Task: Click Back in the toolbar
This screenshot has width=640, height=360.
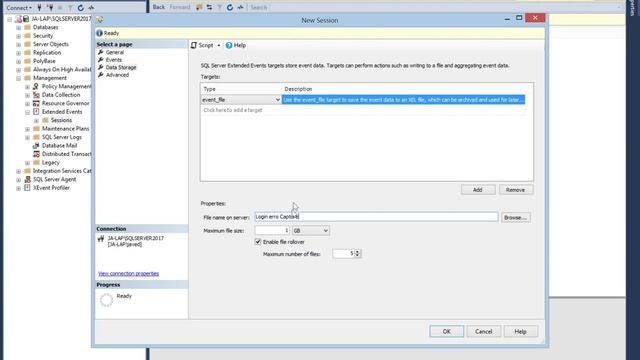Action: click(x=159, y=7)
